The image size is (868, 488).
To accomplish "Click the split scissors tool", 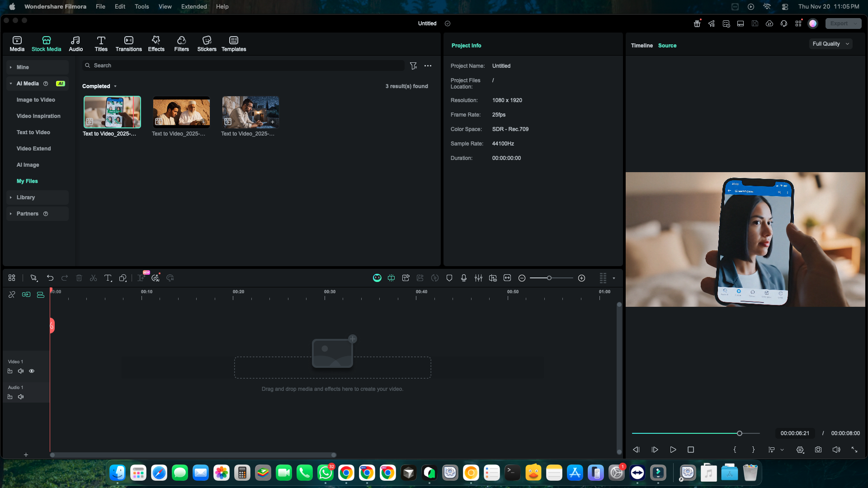I will pos(94,278).
